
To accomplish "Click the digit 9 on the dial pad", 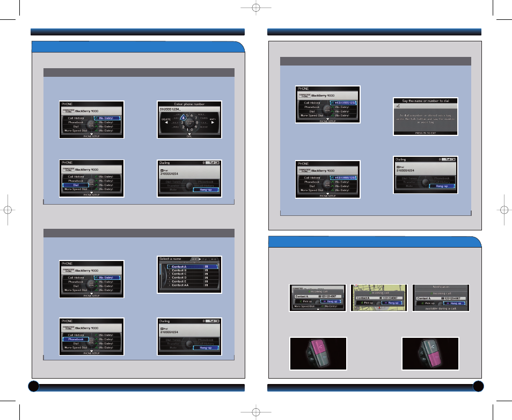I will (x=195, y=127).
